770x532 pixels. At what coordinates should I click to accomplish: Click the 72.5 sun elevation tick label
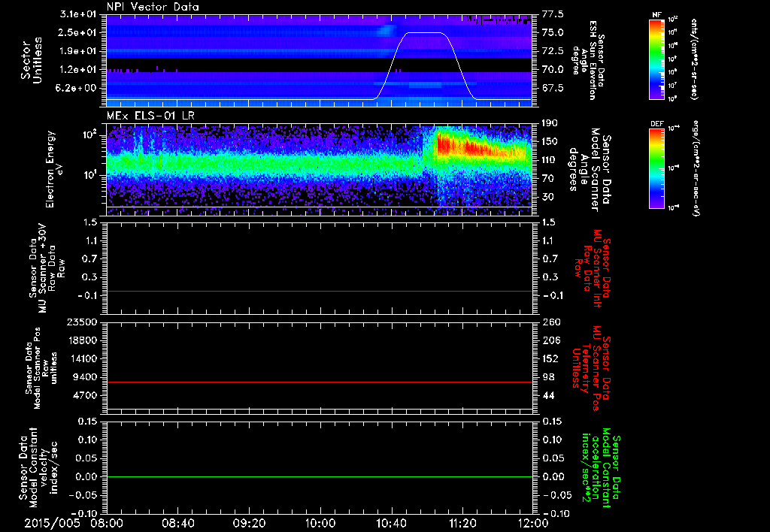tap(553, 51)
